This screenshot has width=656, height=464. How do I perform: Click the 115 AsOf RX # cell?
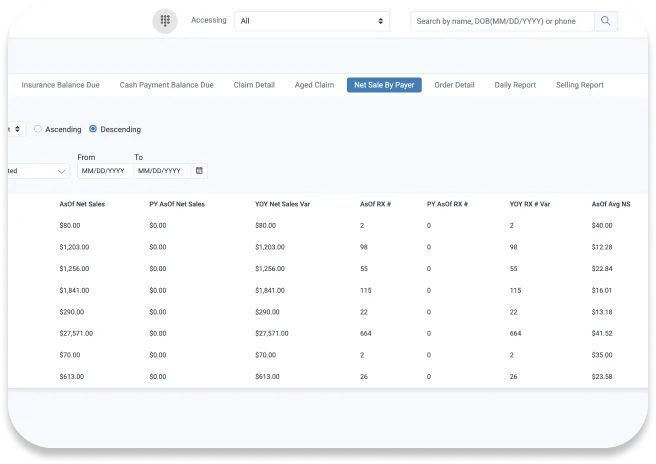pos(366,290)
